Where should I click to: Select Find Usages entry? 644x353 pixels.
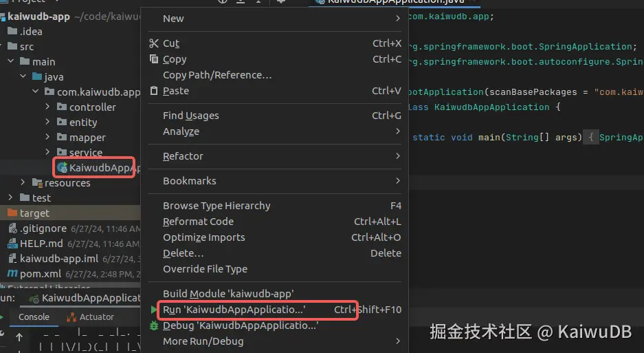274,116
